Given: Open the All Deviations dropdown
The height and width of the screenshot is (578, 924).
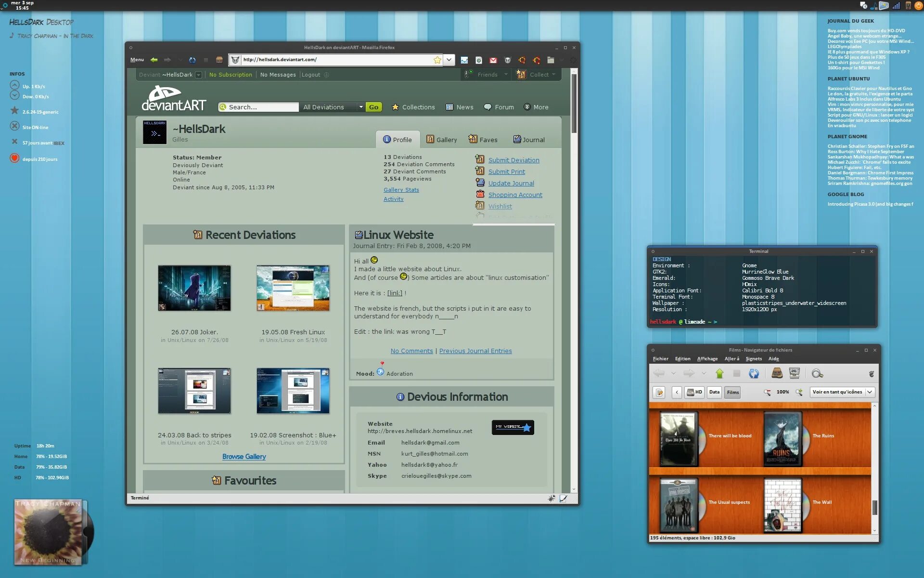Looking at the screenshot, I should tap(332, 106).
